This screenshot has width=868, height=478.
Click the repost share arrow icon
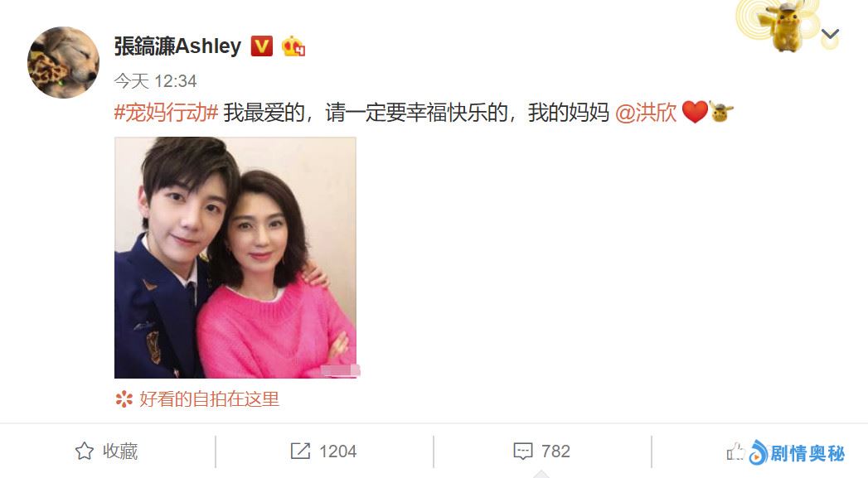(x=301, y=451)
